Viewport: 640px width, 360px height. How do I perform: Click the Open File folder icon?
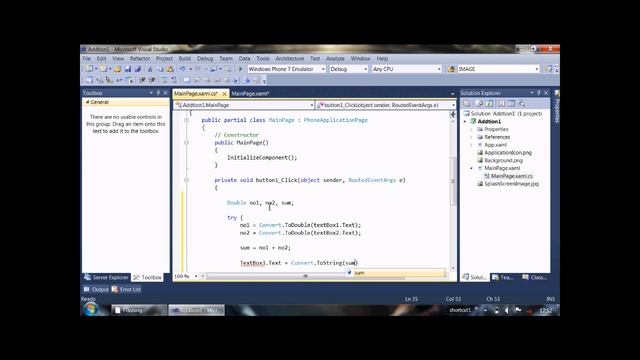pos(118,69)
